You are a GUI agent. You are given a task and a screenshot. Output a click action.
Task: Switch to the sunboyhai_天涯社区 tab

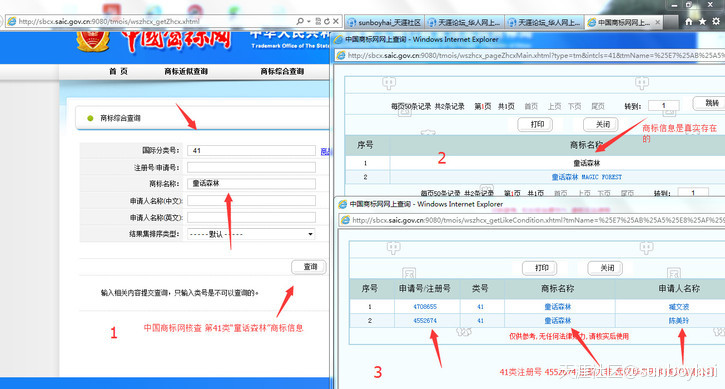pos(384,22)
